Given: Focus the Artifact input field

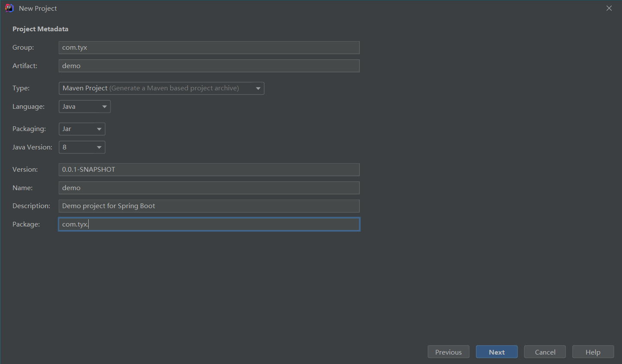Looking at the screenshot, I should 209,66.
